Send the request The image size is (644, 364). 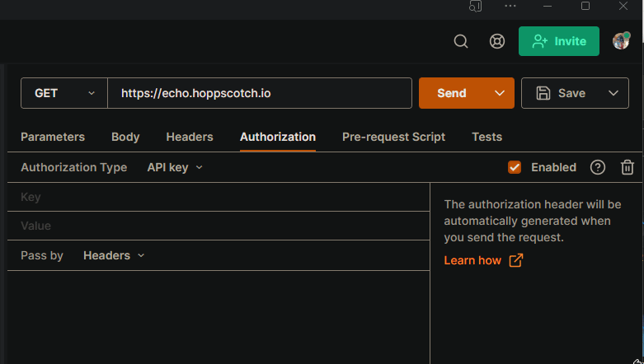[x=452, y=93]
